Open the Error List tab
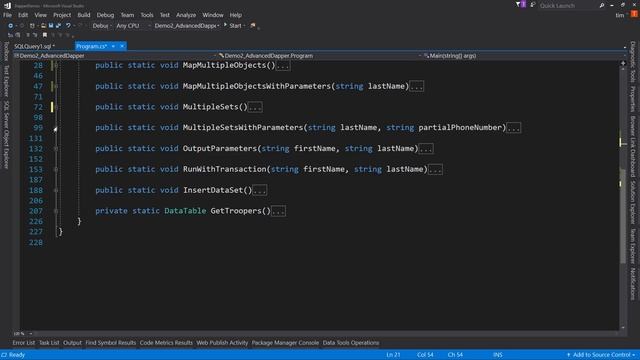The image size is (640, 360). (24, 343)
